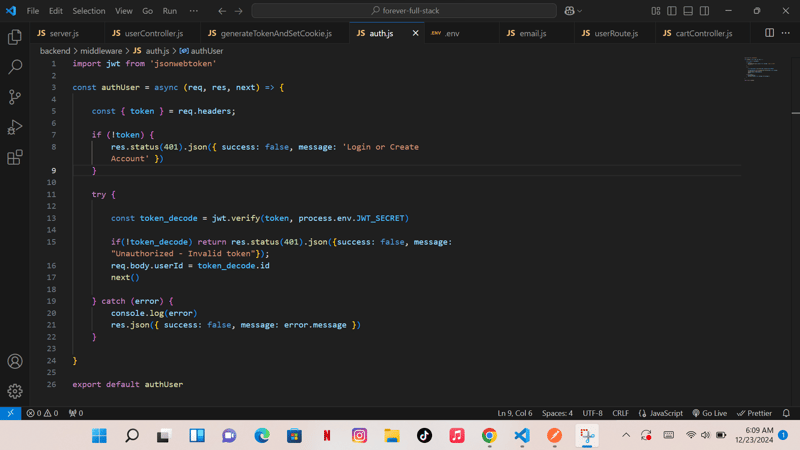Open the Manage gear icon
The image size is (800, 450).
click(15, 391)
